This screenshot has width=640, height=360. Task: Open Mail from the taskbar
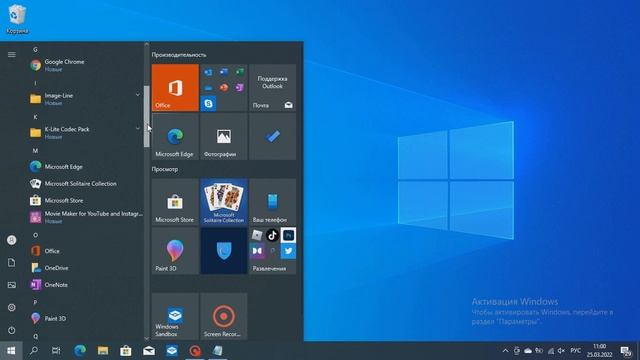tap(149, 351)
